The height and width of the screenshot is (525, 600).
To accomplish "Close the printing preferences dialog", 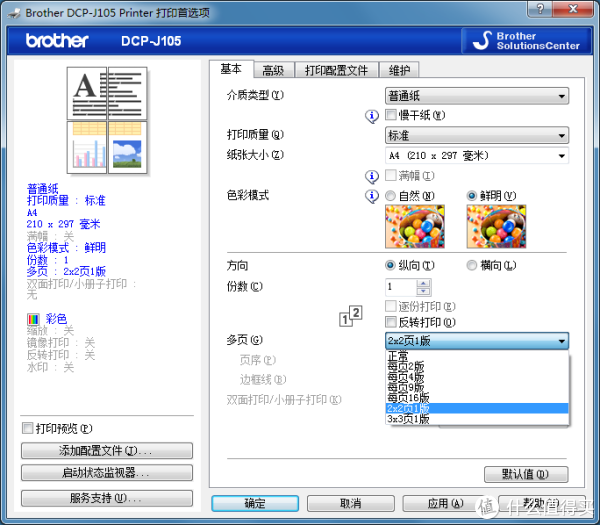I will coord(573,8).
